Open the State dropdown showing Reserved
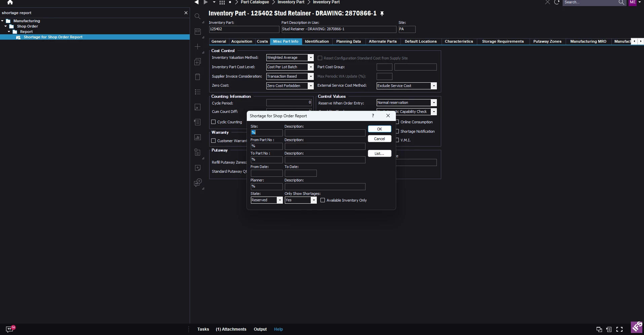The height and width of the screenshot is (335, 644). 279,200
